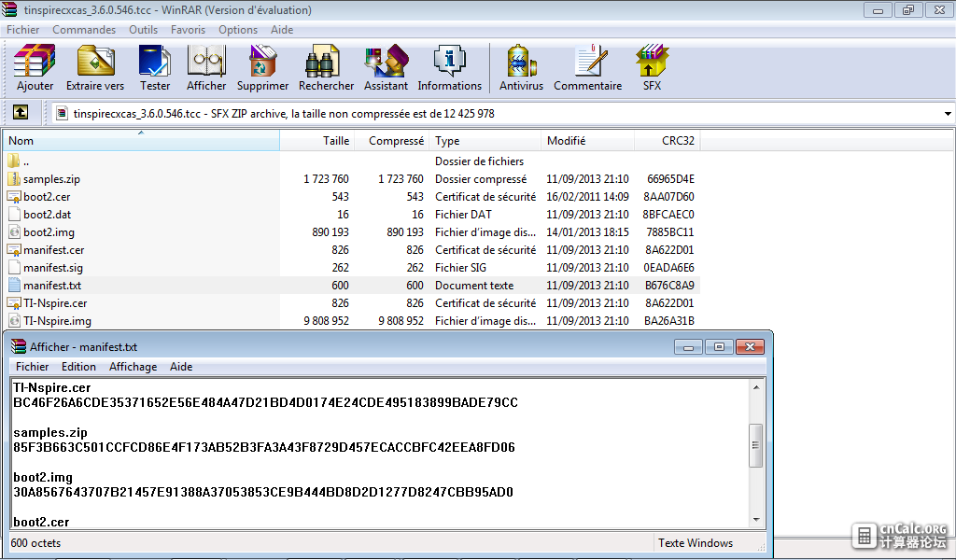Minimize the Afficher viewer window
The width and height of the screenshot is (956, 560).
coord(689,346)
